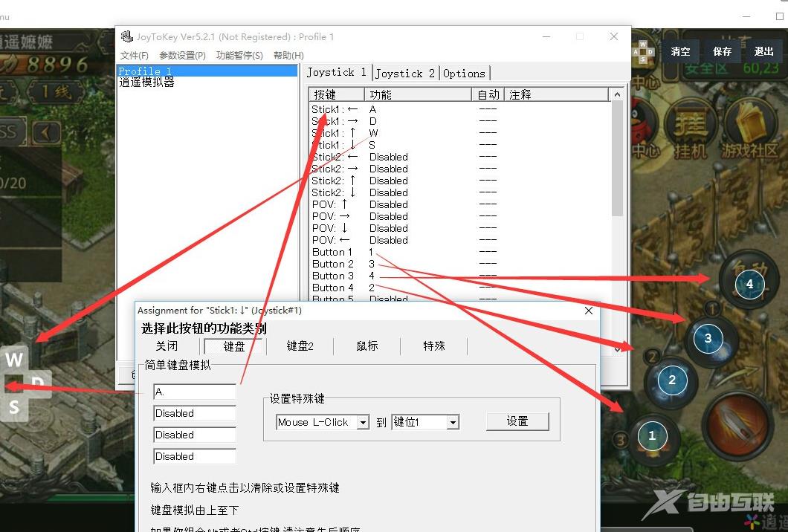
Task: Click the third key input field showing Disabled
Action: [x=195, y=435]
